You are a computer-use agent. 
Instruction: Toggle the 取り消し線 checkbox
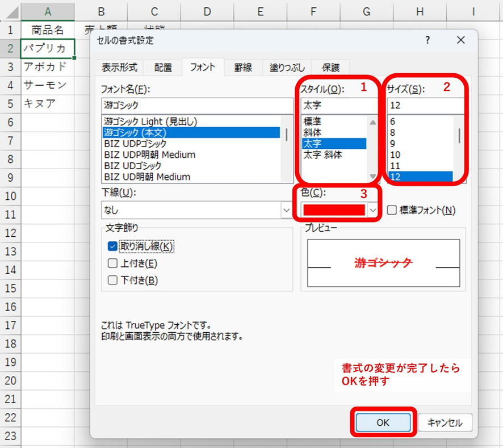tap(112, 246)
